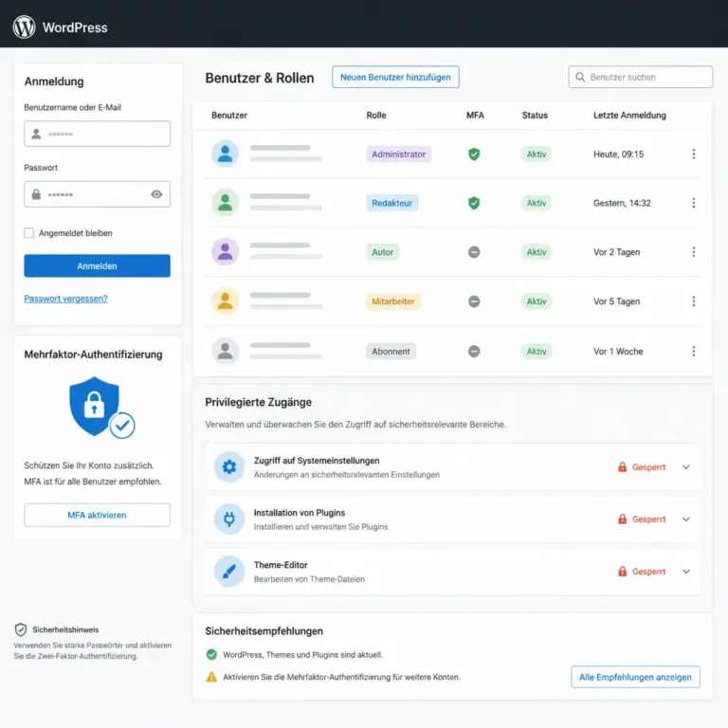728x728 pixels.
Task: Click the Autor role badge
Action: point(383,252)
